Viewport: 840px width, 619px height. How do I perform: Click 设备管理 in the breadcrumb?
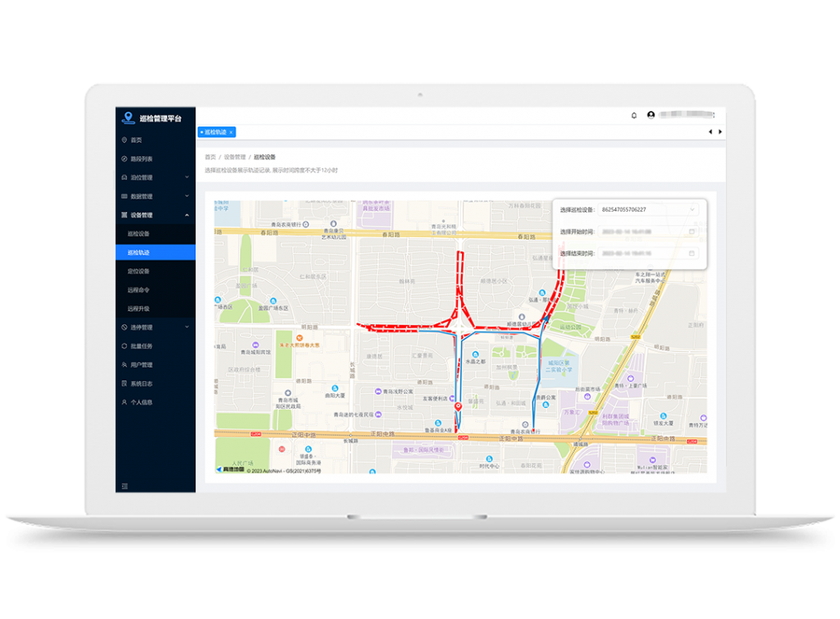[x=235, y=157]
